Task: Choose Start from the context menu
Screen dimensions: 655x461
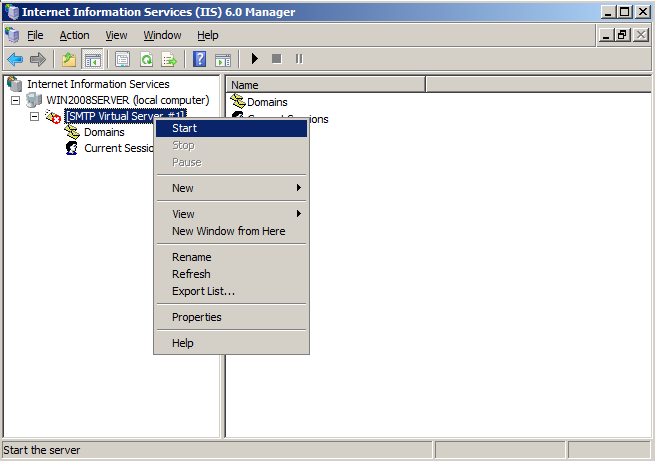Action: click(231, 128)
